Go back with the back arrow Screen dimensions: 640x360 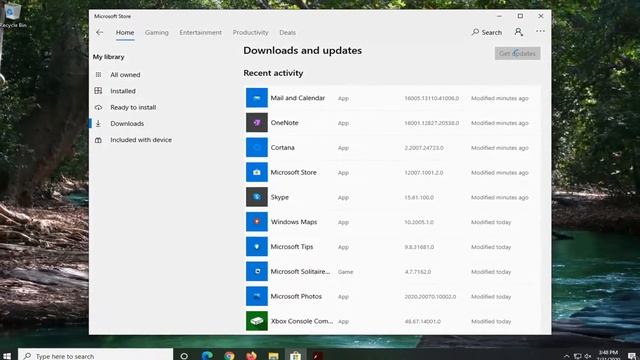pos(100,32)
